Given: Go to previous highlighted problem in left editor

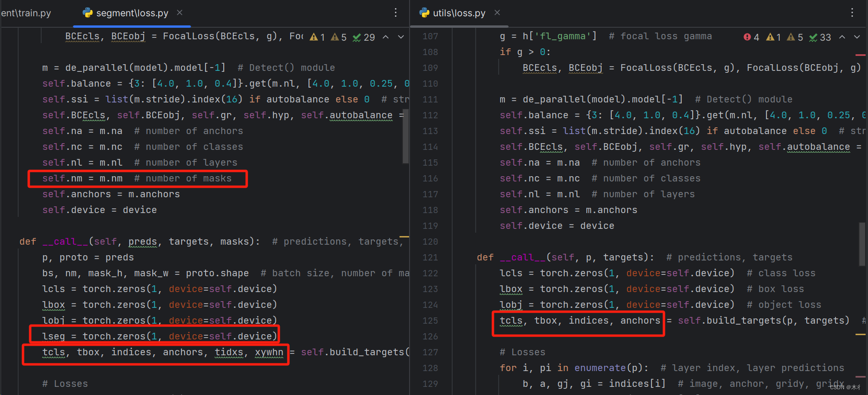Looking at the screenshot, I should pyautogui.click(x=386, y=37).
